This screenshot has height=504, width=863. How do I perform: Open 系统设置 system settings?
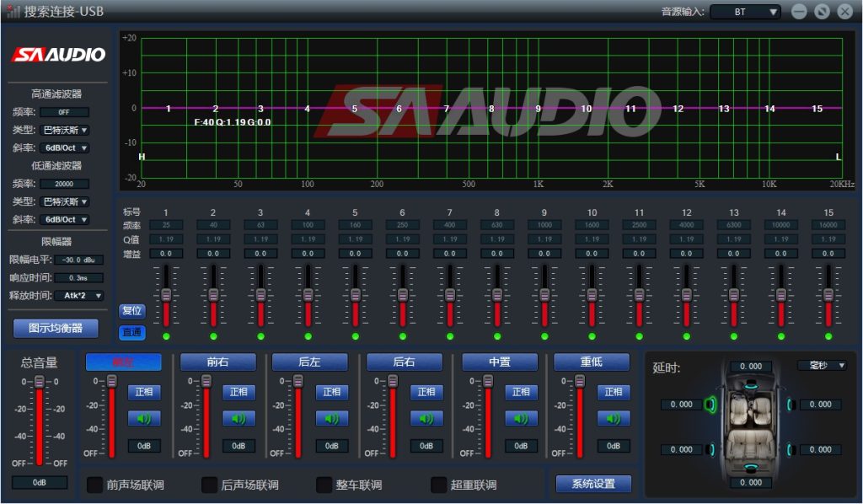click(593, 484)
